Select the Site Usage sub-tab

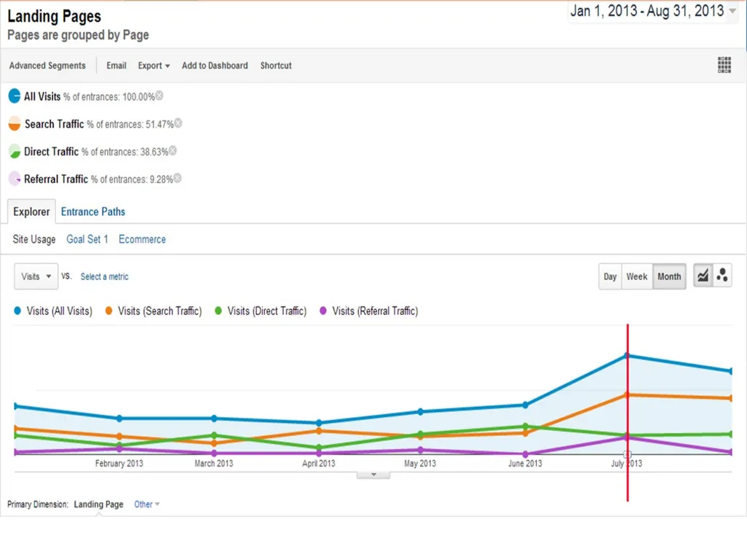pyautogui.click(x=34, y=239)
